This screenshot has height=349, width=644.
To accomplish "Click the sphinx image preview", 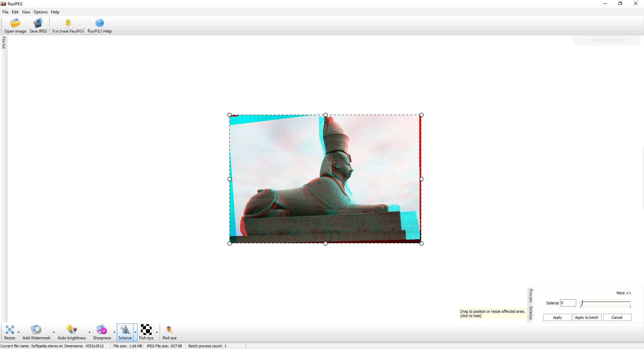I will [325, 179].
